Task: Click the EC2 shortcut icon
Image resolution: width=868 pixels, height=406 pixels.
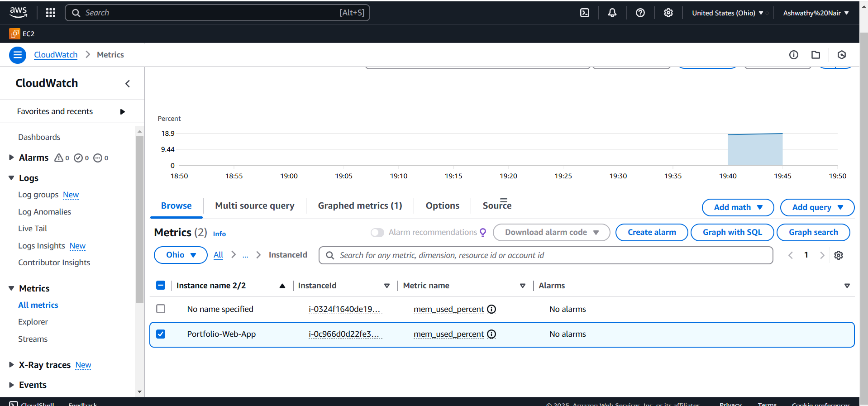Action: point(14,33)
